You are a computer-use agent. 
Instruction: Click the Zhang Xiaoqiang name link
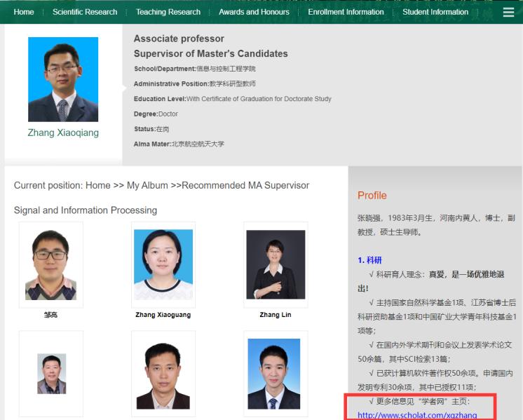pyautogui.click(x=63, y=133)
